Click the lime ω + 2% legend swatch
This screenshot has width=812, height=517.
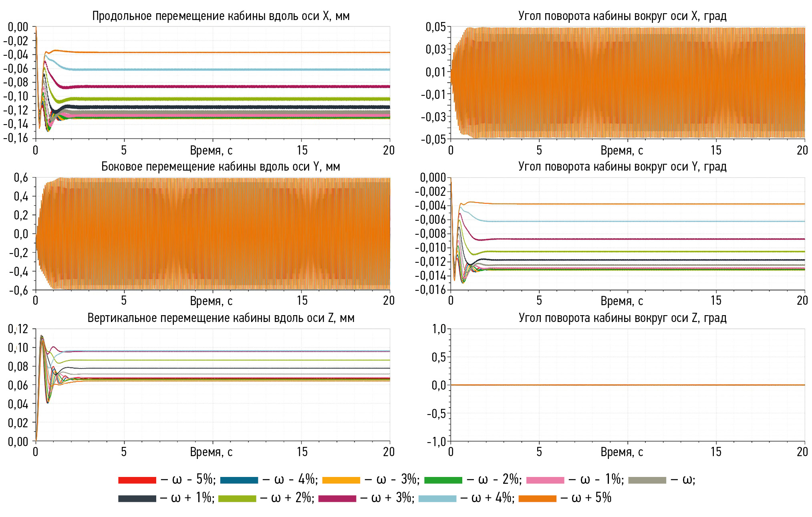237,499
